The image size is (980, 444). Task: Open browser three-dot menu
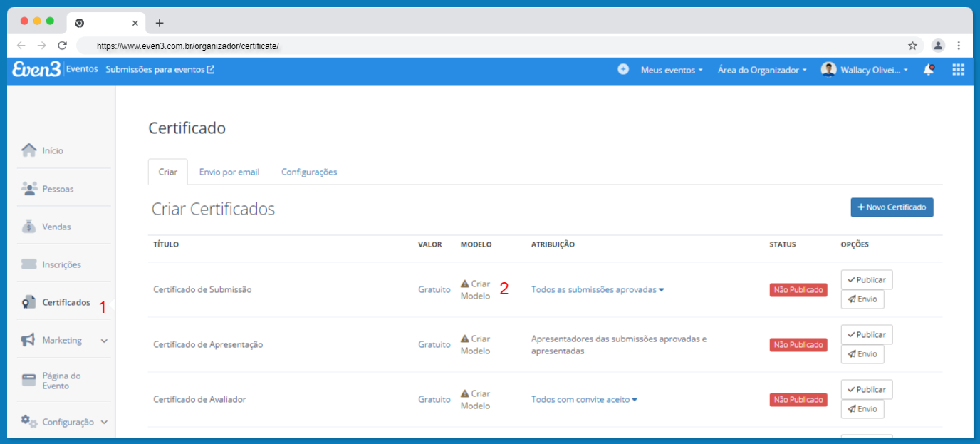pos(959,46)
